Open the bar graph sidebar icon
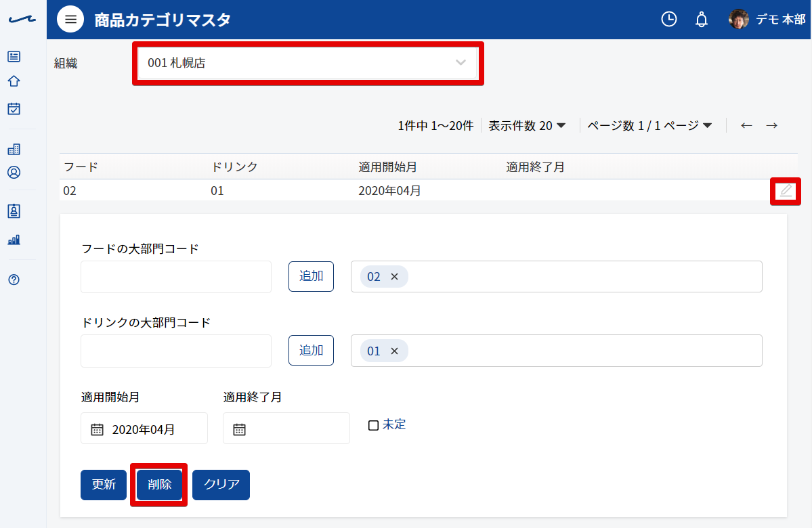 (x=14, y=240)
